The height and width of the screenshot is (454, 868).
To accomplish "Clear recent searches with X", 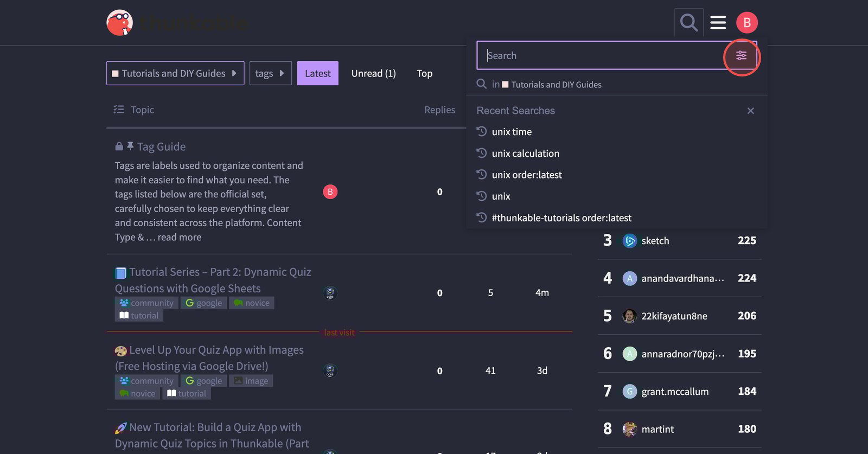I will (x=750, y=111).
